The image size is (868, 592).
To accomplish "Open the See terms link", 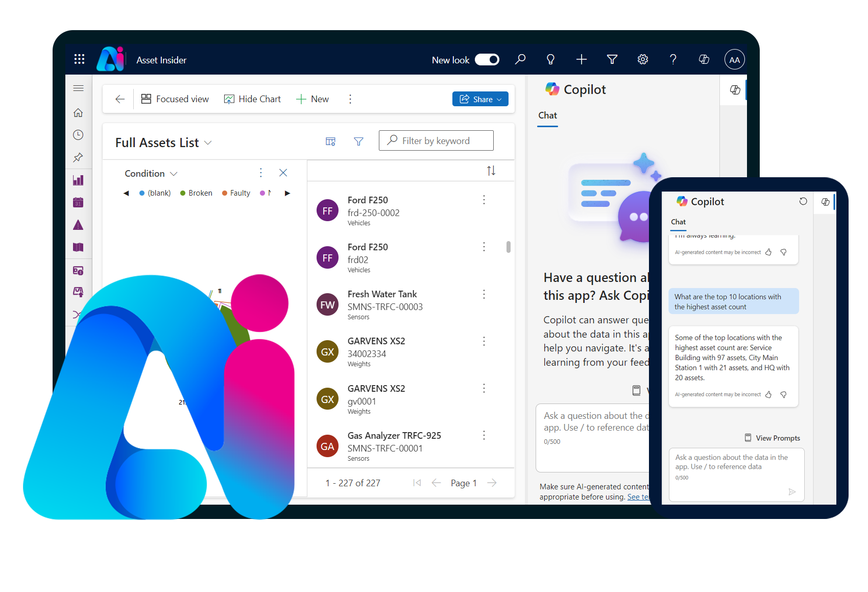I will point(638,497).
